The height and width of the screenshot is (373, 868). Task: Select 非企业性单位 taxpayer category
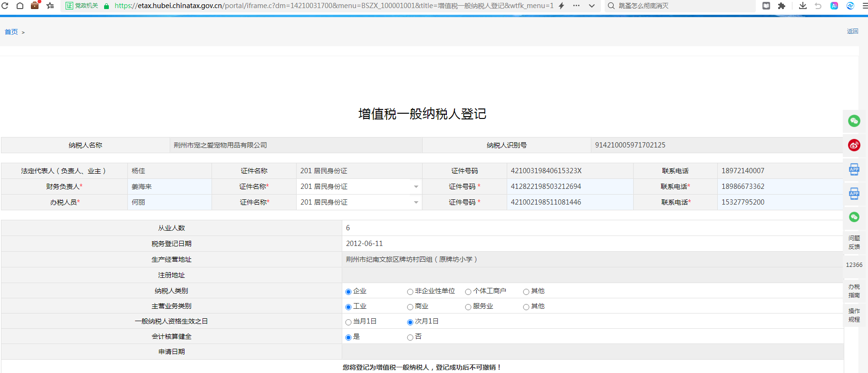pyautogui.click(x=410, y=292)
